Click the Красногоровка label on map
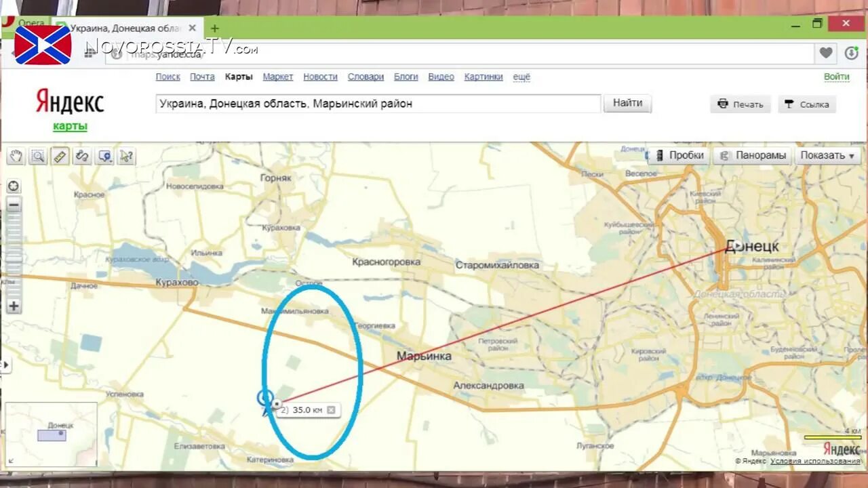Viewport: 868px width, 488px height. click(386, 262)
